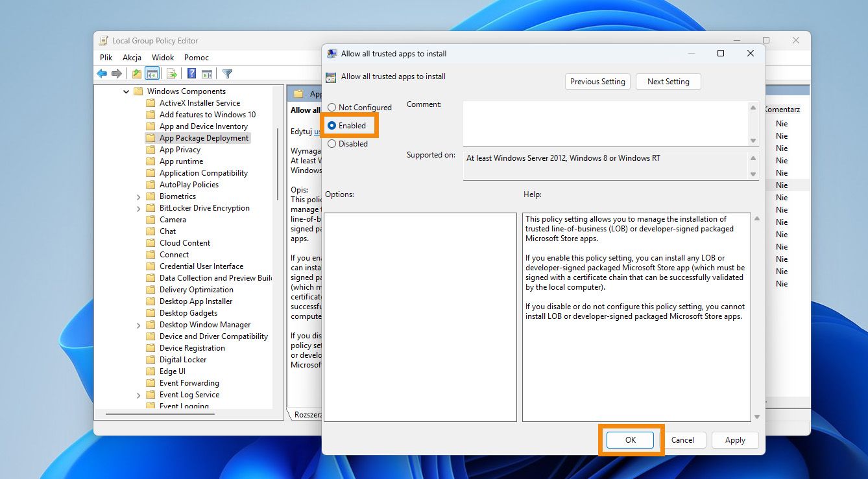Click the Cancel button

[682, 440]
